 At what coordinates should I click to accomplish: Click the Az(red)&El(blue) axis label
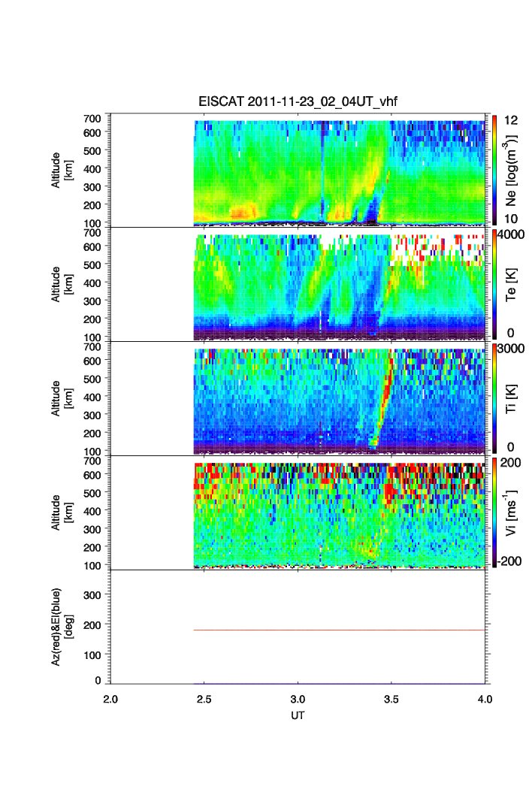tap(61, 627)
